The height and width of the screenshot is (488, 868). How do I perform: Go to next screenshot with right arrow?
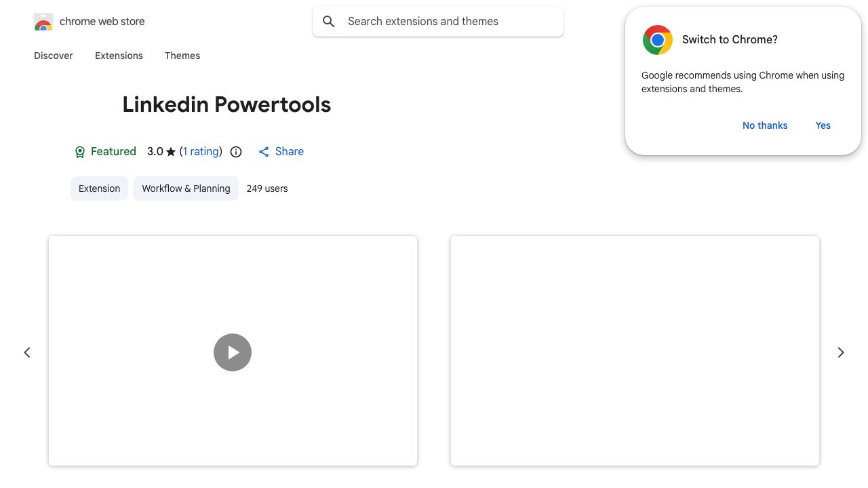click(841, 352)
